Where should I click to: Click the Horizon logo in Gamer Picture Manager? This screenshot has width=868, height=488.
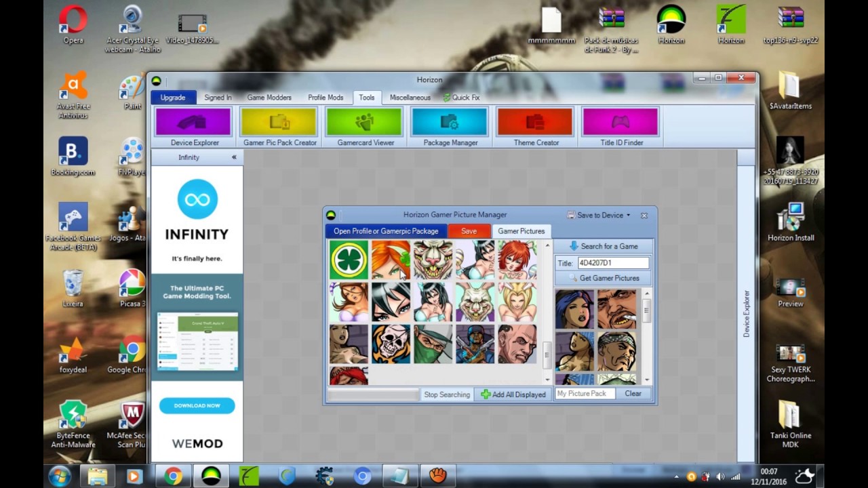point(331,216)
